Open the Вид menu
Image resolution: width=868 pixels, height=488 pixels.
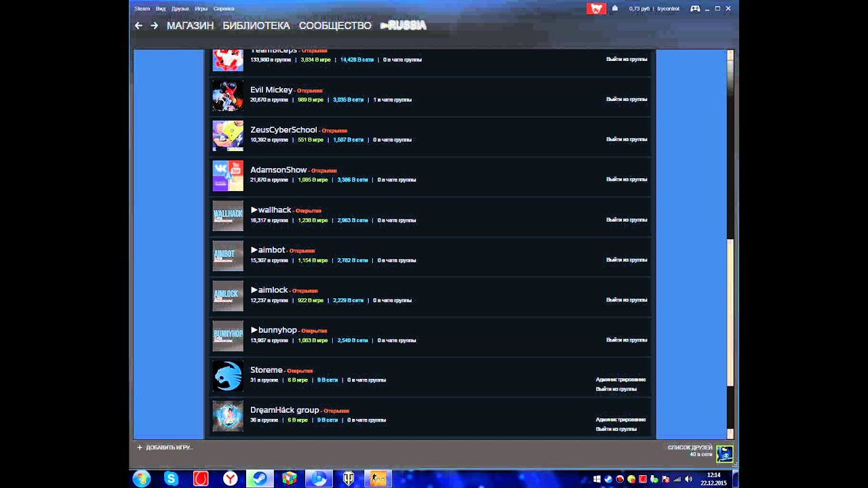tap(161, 9)
